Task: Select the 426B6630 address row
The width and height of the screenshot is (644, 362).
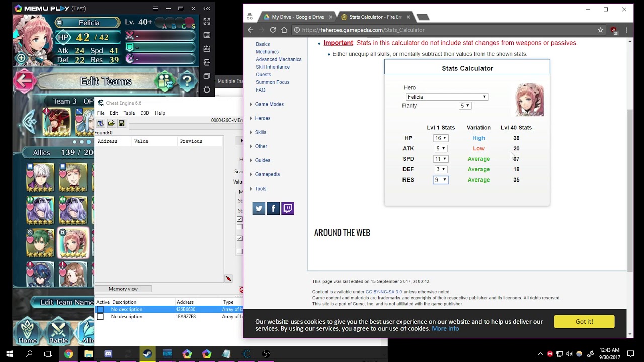Action: (x=169, y=309)
